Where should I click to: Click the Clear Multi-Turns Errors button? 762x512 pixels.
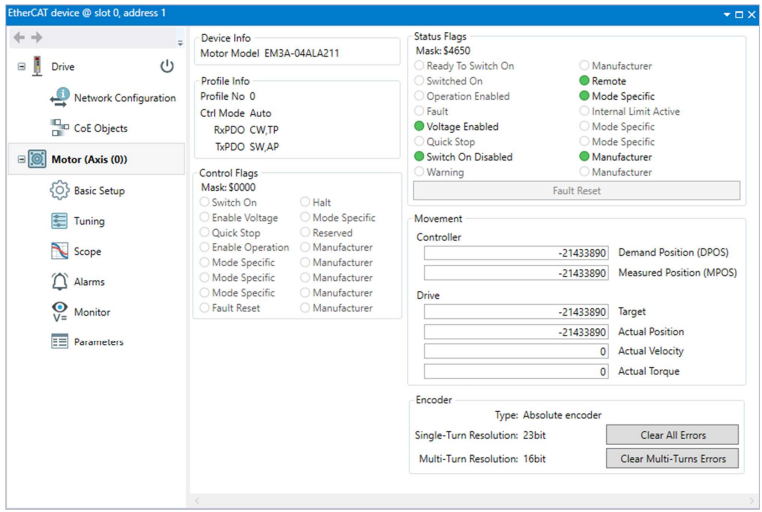673,458
